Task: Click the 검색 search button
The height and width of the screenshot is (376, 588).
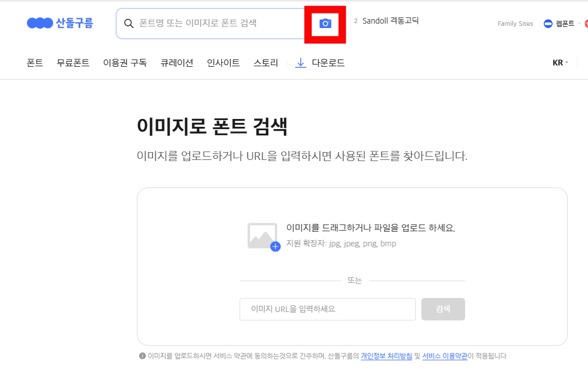Action: tap(443, 309)
